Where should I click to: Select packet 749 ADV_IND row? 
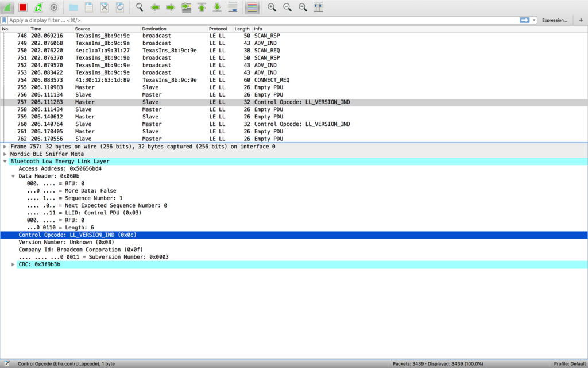(x=294, y=43)
